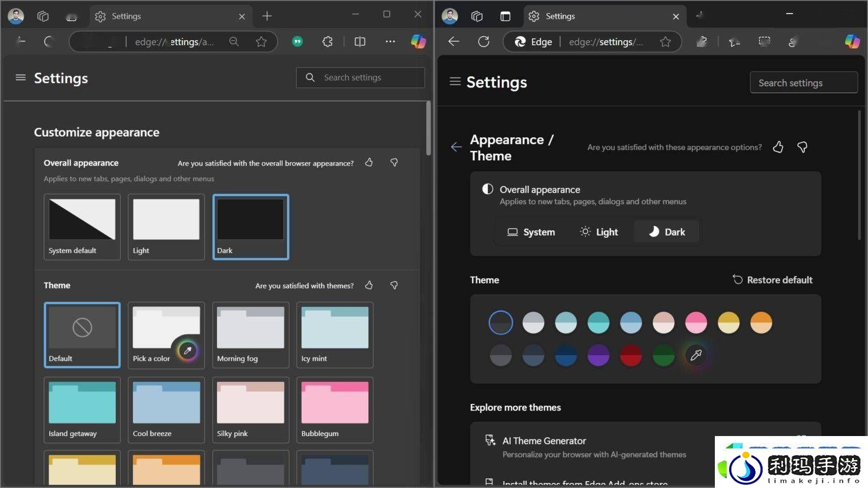
Task: Open Pick a color theme card
Action: coord(166,335)
